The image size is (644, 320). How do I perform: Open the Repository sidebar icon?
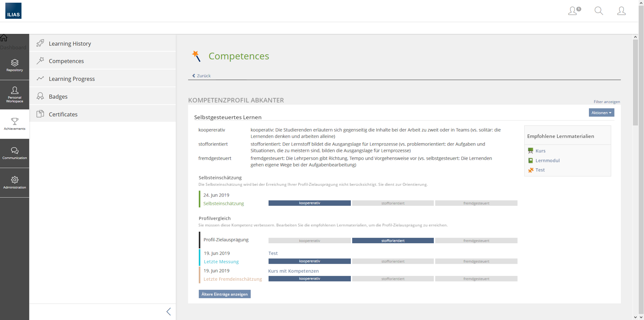14,65
